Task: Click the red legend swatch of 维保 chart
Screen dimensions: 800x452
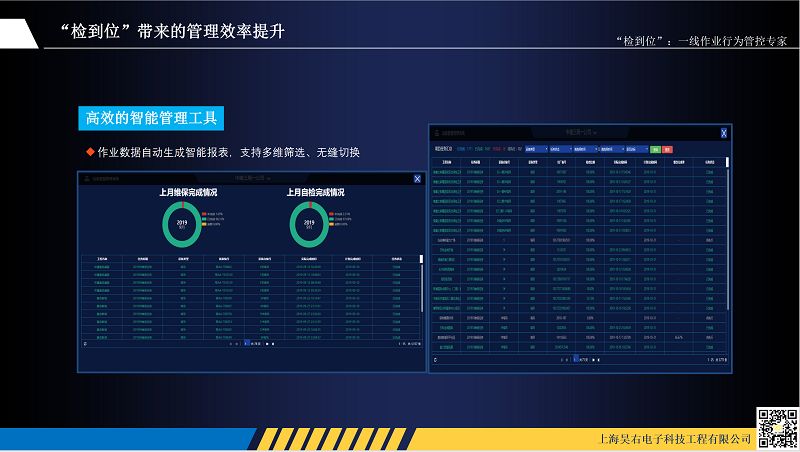Action: [x=204, y=214]
